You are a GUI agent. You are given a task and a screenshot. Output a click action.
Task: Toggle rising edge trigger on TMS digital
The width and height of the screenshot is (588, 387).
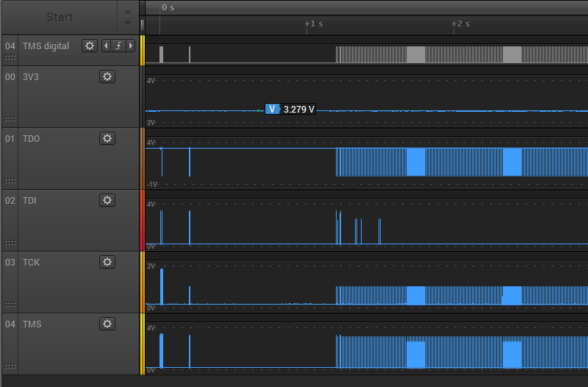[x=118, y=46]
